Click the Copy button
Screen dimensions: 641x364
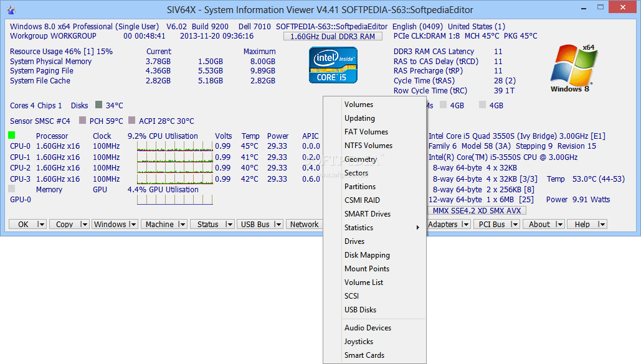click(x=65, y=224)
